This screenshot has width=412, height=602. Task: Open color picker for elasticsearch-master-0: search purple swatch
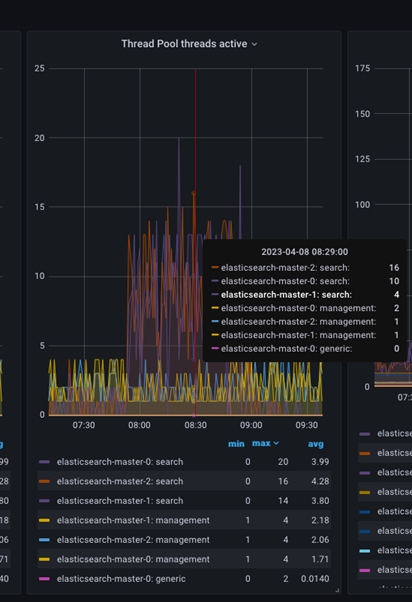(x=45, y=462)
